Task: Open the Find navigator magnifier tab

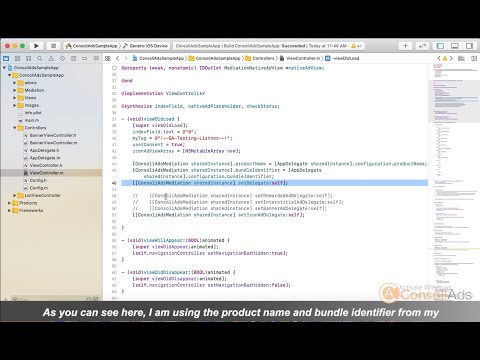Action: pos(40,58)
